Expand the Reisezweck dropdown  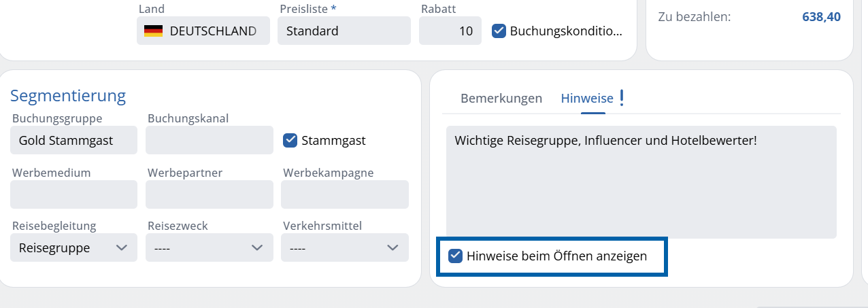209,247
